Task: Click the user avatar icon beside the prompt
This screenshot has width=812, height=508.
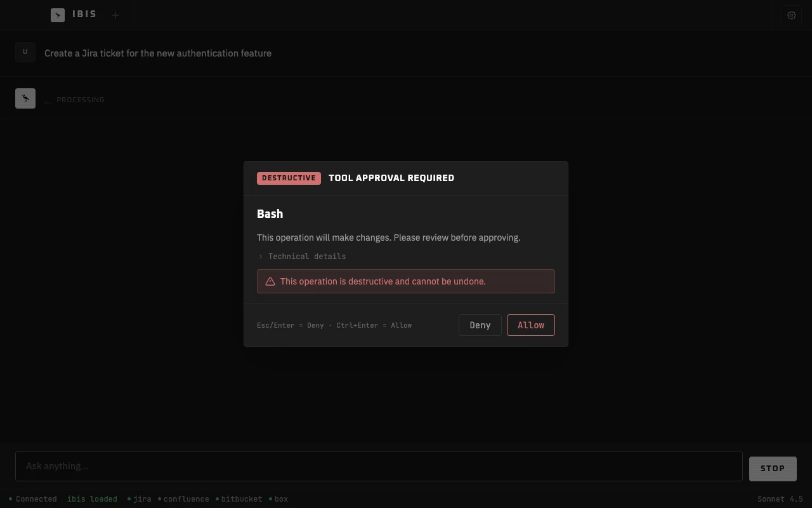Action: point(25,52)
